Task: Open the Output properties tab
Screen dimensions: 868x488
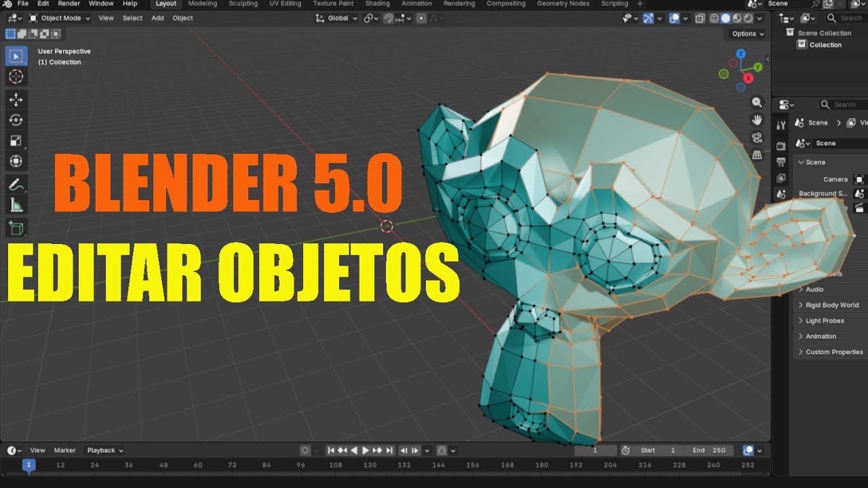Action: click(x=781, y=162)
